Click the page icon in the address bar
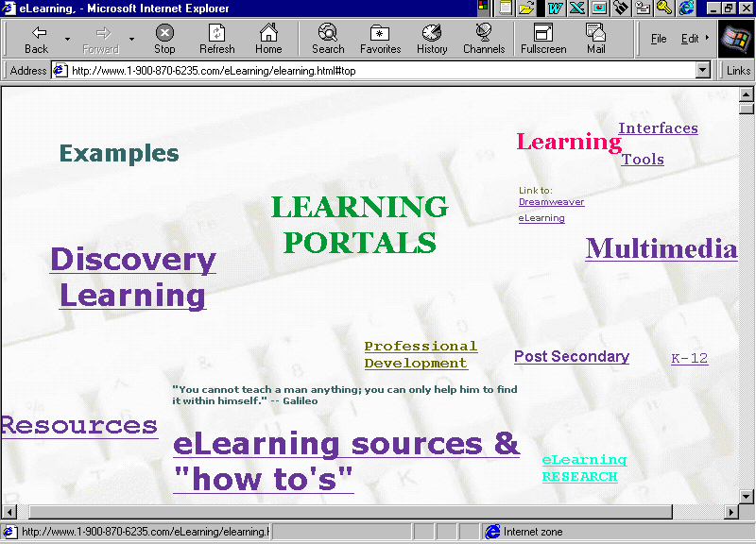This screenshot has width=756, height=544. point(60,70)
